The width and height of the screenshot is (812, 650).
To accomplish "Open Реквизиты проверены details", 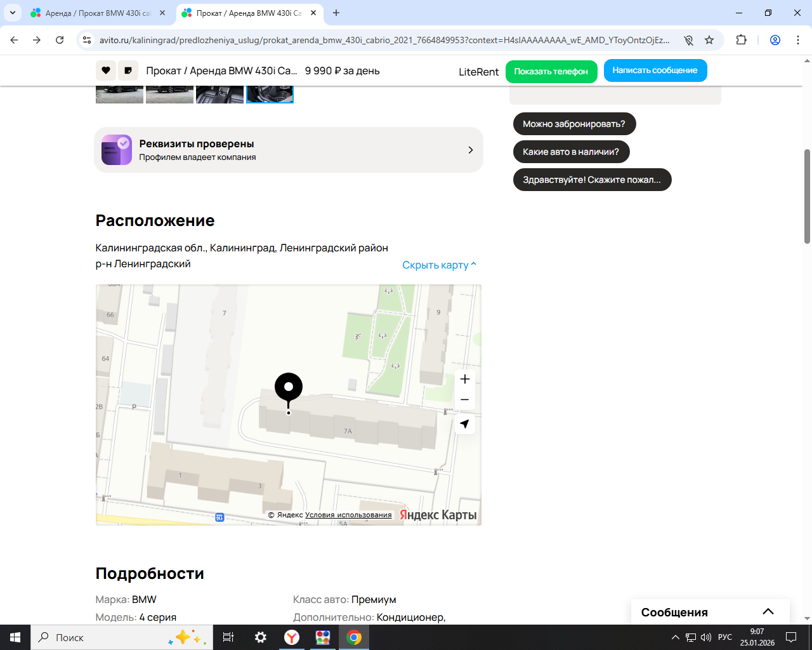I will coord(289,150).
